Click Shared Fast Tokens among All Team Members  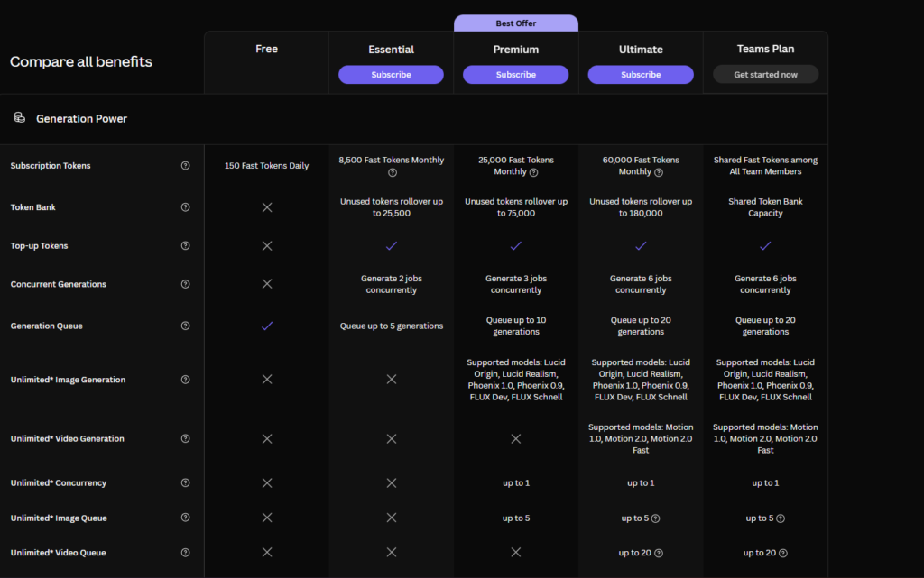coord(765,166)
